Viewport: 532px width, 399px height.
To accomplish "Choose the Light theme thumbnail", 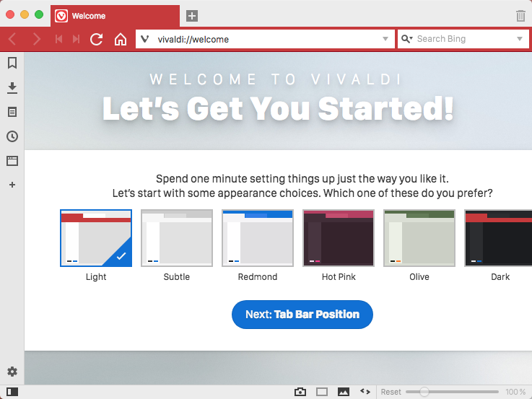I will 96,238.
